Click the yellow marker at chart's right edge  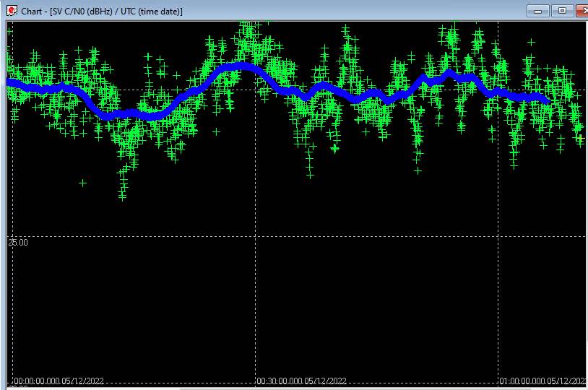coord(581,137)
